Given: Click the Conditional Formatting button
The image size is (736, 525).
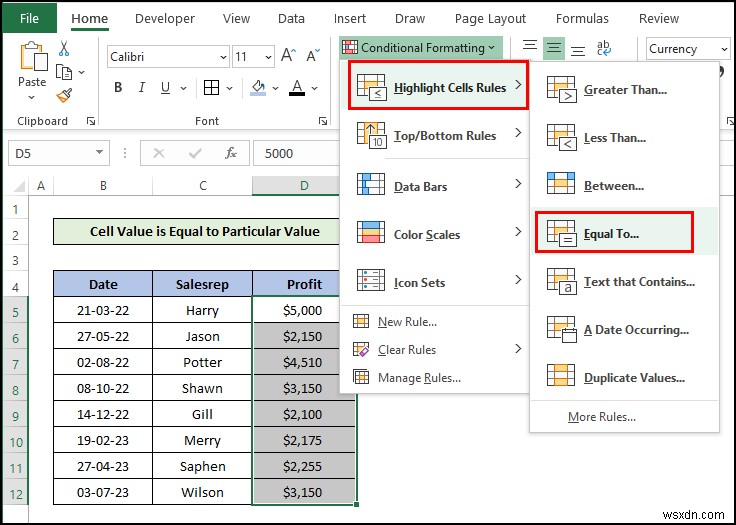Looking at the screenshot, I should click(x=419, y=47).
